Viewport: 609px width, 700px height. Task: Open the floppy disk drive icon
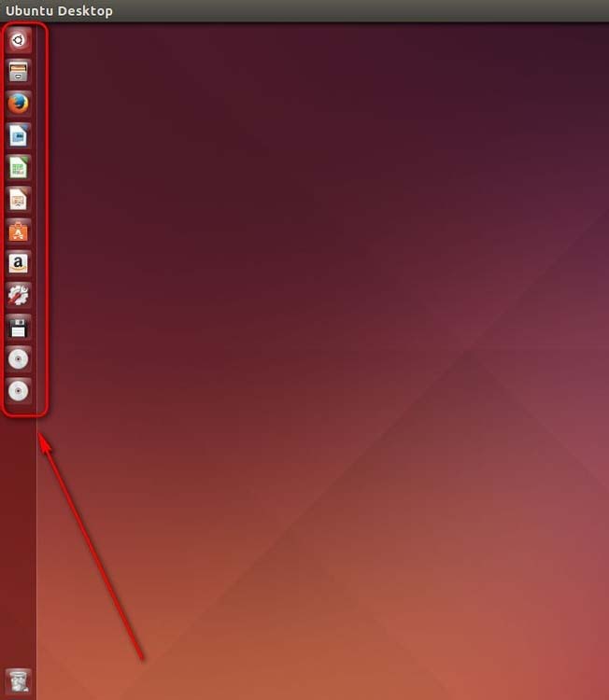[19, 328]
